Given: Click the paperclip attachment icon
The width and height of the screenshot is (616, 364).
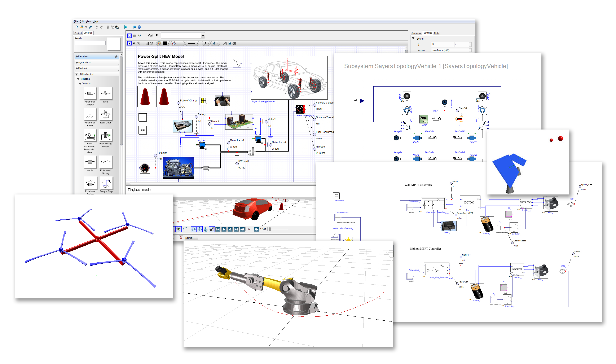Looking at the screenshot, I should [x=90, y=27].
